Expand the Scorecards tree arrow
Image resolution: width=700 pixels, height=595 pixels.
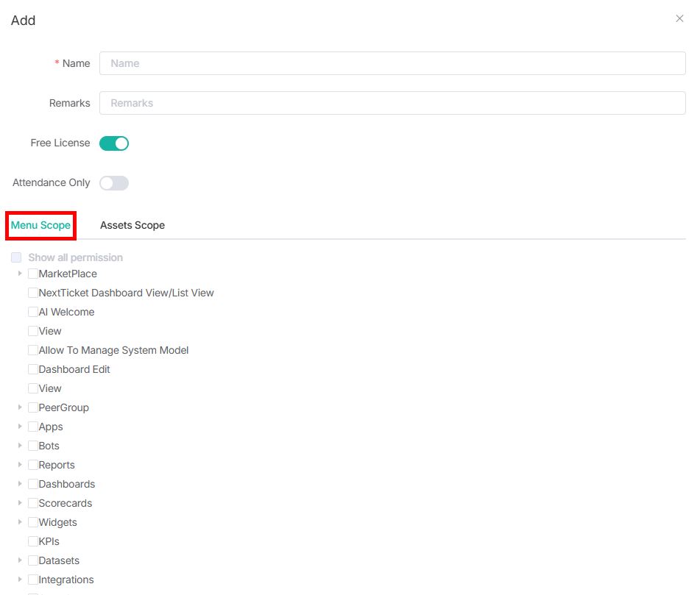pos(20,503)
